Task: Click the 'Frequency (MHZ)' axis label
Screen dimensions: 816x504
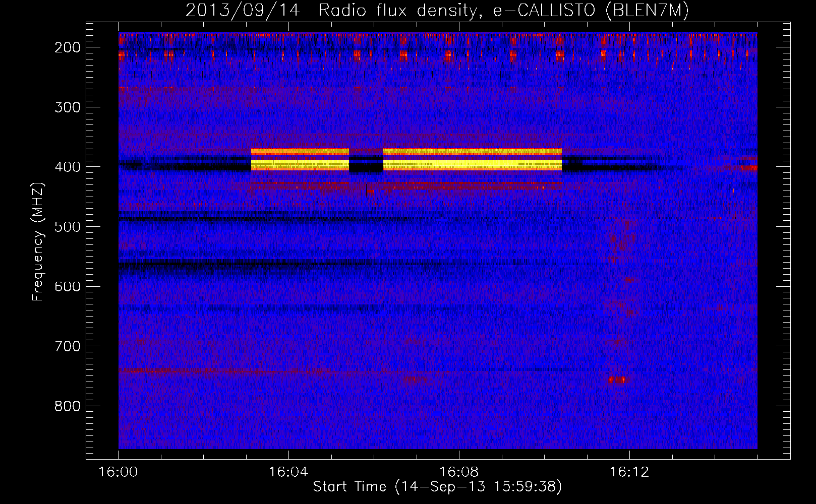Action: pos(38,242)
